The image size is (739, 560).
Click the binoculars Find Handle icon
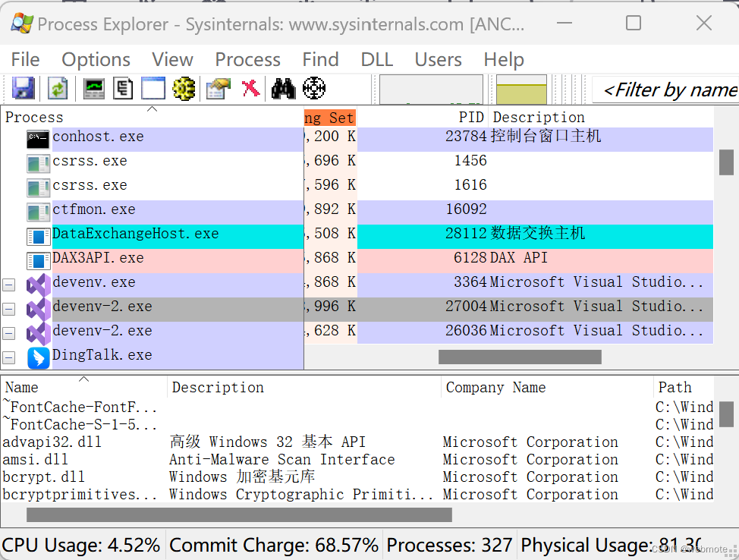click(283, 88)
